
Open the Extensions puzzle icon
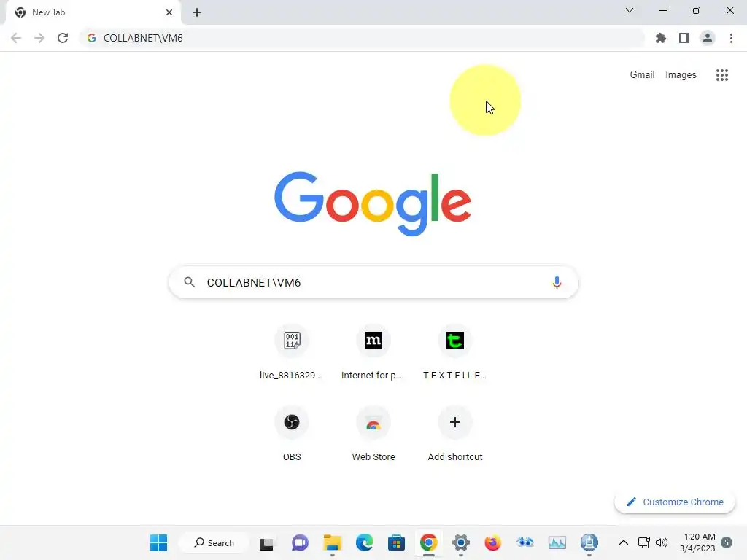661,38
